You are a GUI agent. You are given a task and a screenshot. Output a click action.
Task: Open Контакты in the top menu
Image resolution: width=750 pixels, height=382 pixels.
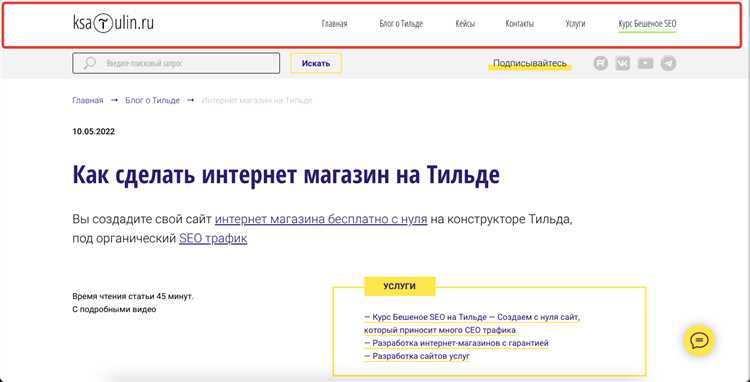pos(519,24)
